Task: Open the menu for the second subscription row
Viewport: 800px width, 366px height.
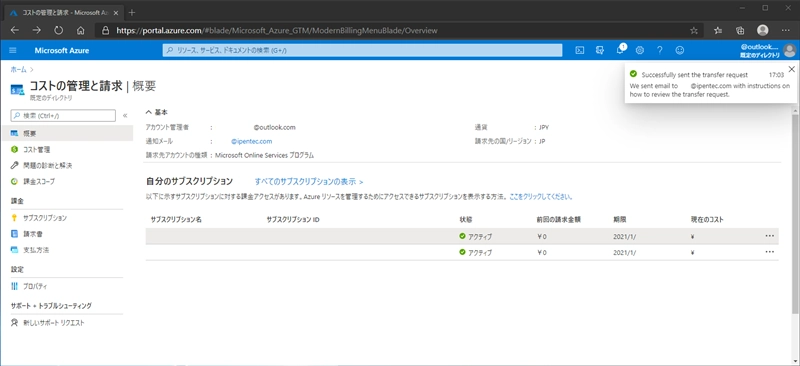Action: (769, 252)
